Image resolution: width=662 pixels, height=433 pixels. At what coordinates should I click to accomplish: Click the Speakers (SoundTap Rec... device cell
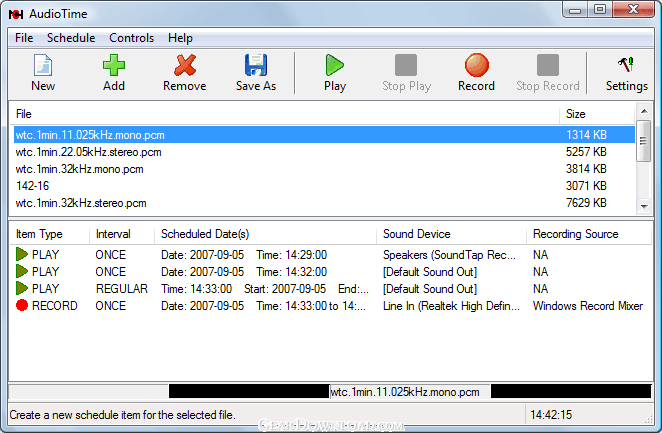pos(449,255)
